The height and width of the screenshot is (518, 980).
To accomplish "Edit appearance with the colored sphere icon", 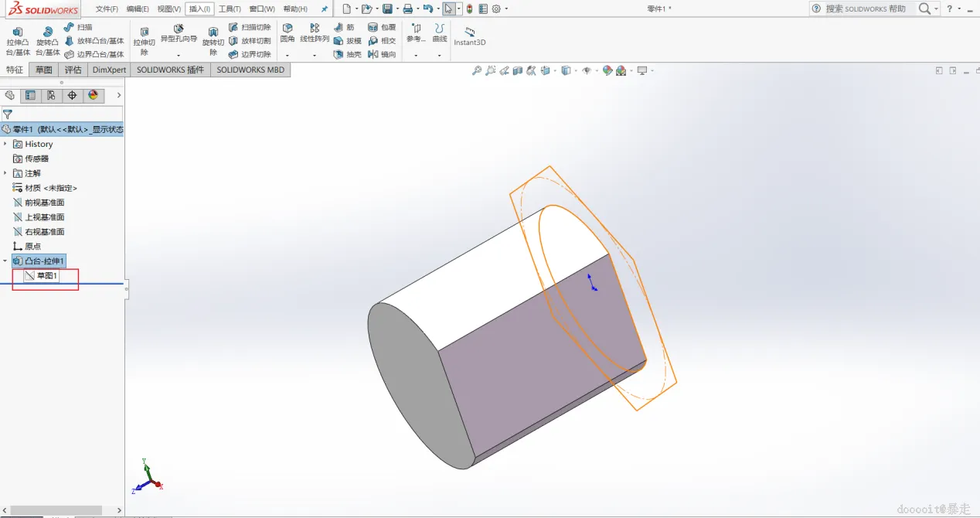I will tap(607, 70).
